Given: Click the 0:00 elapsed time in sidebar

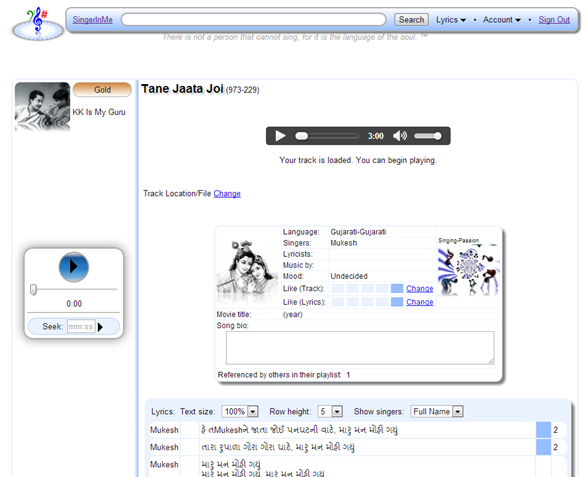Looking at the screenshot, I should pyautogui.click(x=74, y=303).
